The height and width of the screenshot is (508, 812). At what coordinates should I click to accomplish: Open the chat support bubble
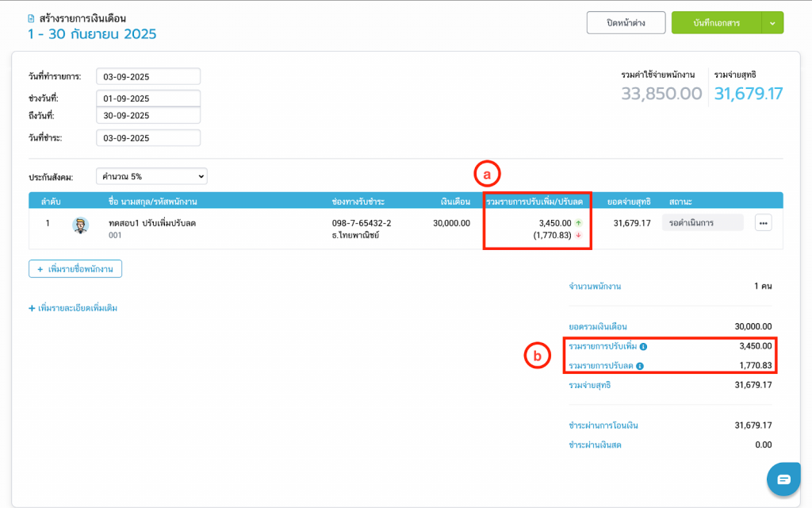tap(783, 479)
